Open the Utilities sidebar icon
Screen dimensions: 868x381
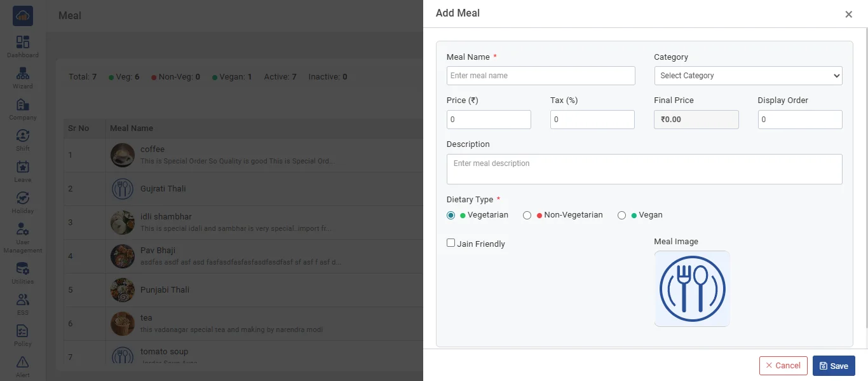(23, 268)
